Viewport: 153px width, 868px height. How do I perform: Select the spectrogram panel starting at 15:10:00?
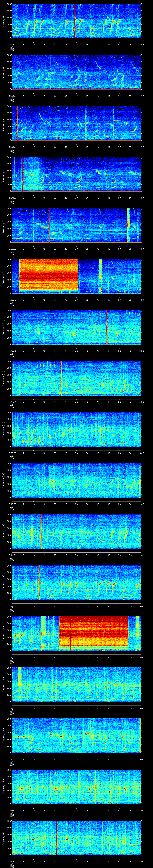(x=77, y=480)
